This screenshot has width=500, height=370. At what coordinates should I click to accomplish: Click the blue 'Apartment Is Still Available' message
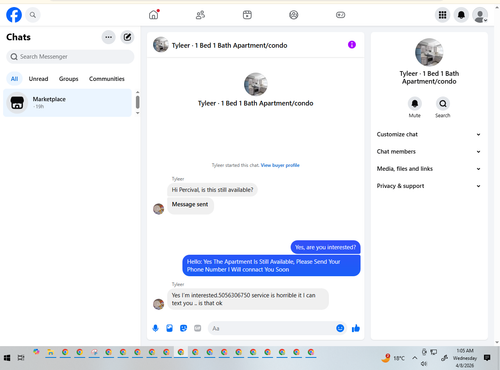(x=271, y=266)
